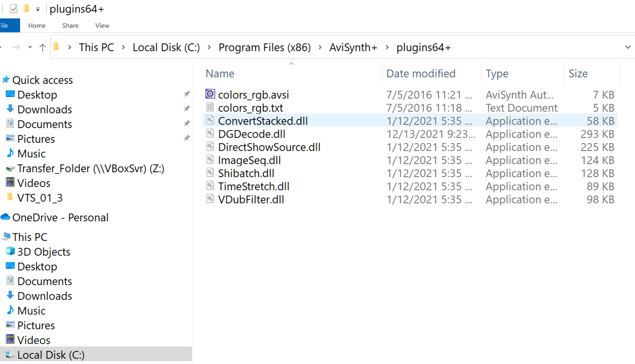This screenshot has height=364, width=635.
Task: Expand the chevron after This PC breadcrumb
Action: pyautogui.click(x=123, y=47)
